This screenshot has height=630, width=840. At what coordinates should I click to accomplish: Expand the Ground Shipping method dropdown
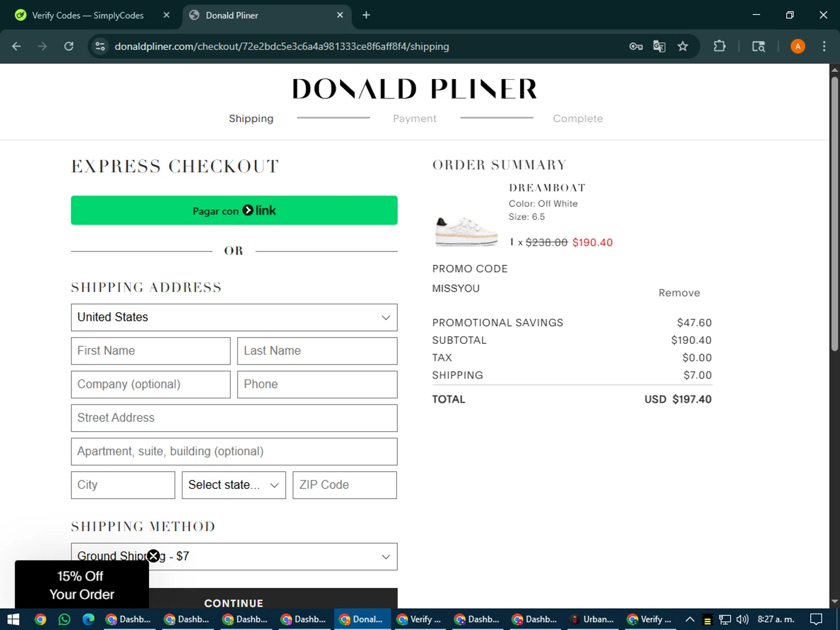click(234, 557)
